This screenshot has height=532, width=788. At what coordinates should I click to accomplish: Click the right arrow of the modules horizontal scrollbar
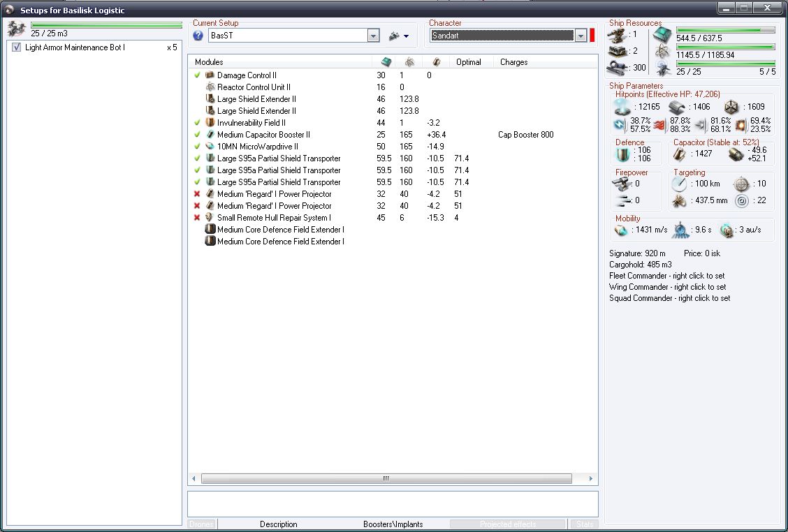[590, 479]
